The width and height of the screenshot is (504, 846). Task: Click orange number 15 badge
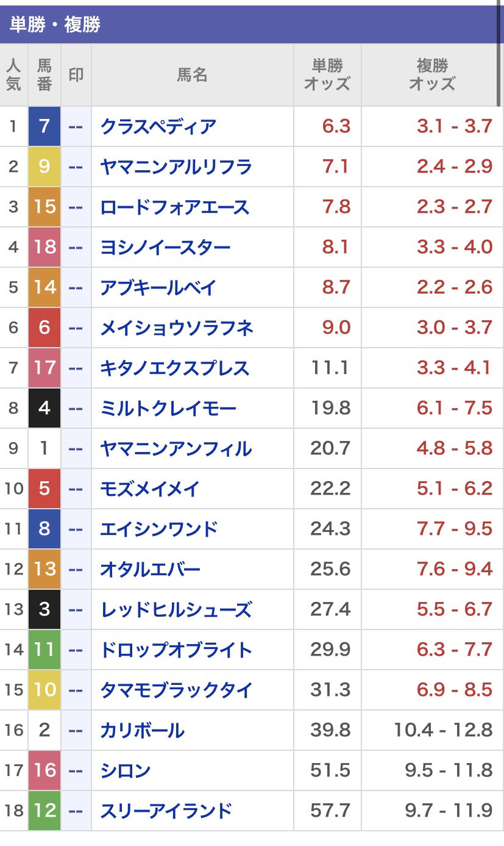[x=44, y=207]
